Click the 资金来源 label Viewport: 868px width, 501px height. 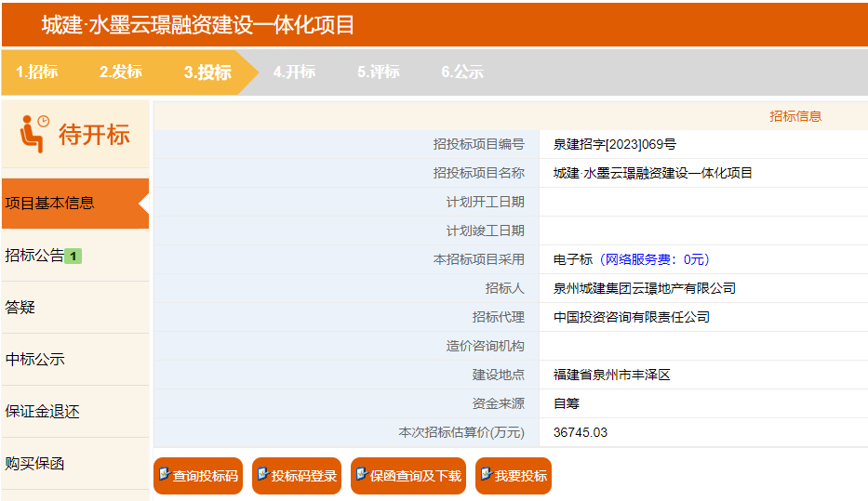[498, 403]
